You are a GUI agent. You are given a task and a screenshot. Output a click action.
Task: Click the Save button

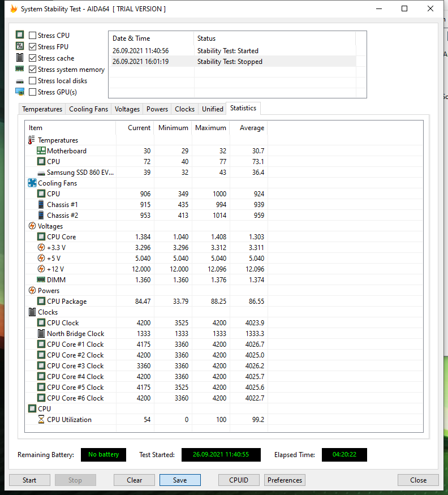[x=180, y=480]
